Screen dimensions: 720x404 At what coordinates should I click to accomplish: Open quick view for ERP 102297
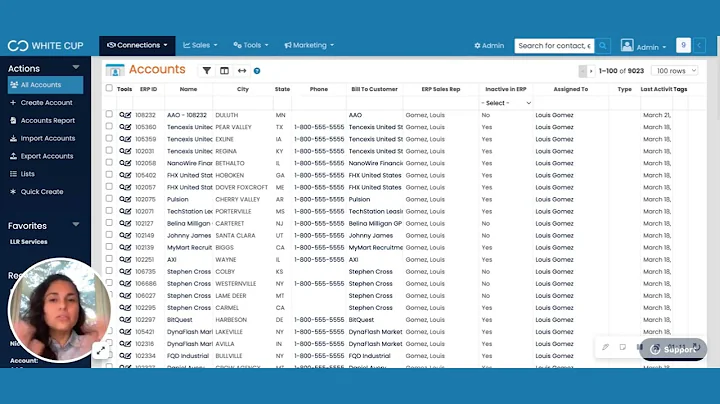(122, 320)
